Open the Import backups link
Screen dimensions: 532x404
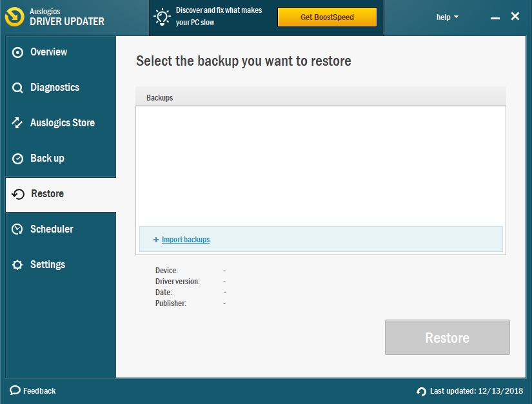[x=186, y=240]
